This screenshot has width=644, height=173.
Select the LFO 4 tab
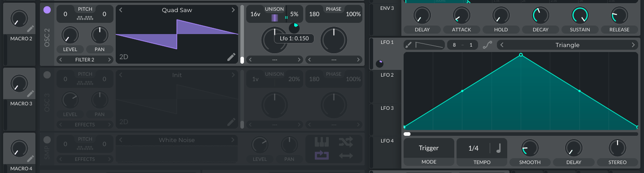point(387,141)
